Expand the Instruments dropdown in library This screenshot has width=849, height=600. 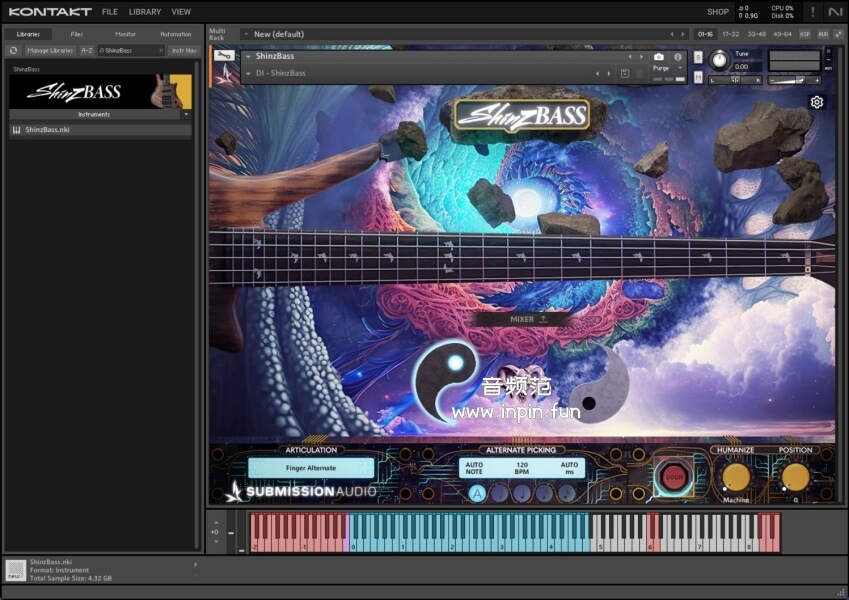pyautogui.click(x=185, y=115)
